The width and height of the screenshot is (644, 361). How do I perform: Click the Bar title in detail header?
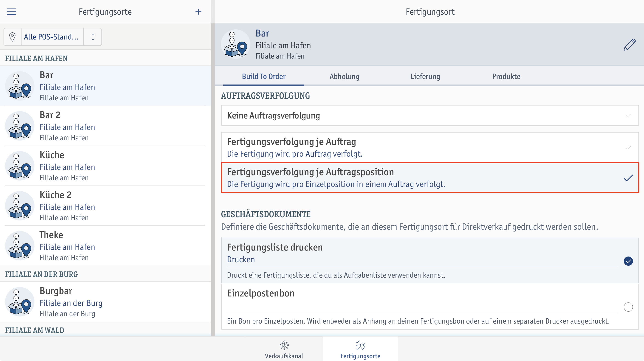tap(262, 33)
